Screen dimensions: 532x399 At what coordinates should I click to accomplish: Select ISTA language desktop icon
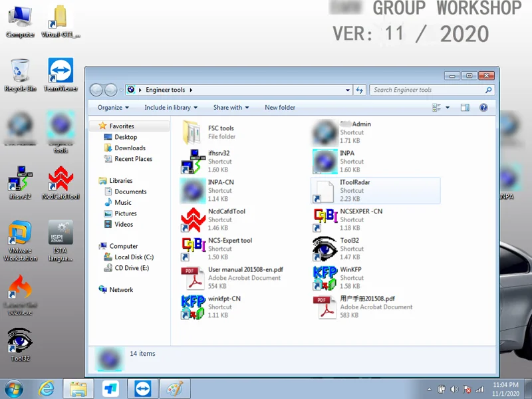coord(61,241)
